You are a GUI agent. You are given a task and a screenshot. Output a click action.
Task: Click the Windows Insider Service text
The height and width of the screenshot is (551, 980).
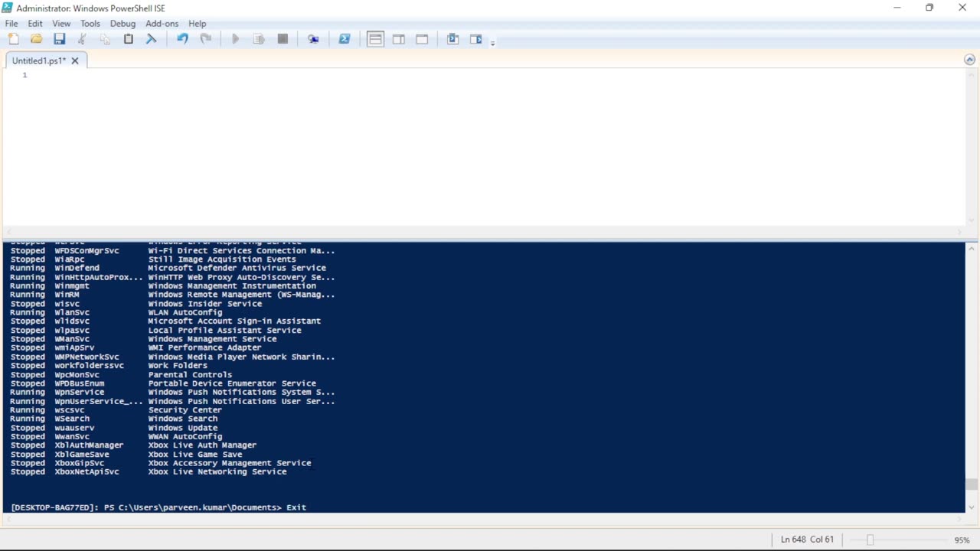tap(205, 304)
